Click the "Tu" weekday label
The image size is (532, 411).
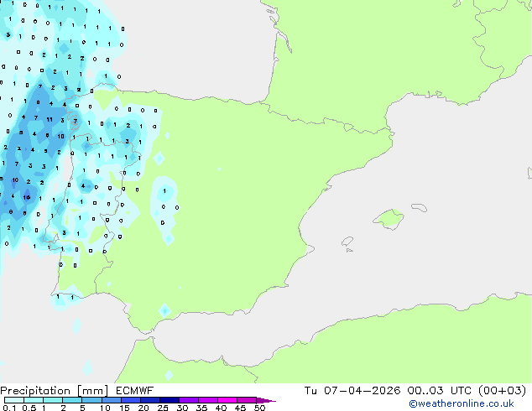[310, 391]
